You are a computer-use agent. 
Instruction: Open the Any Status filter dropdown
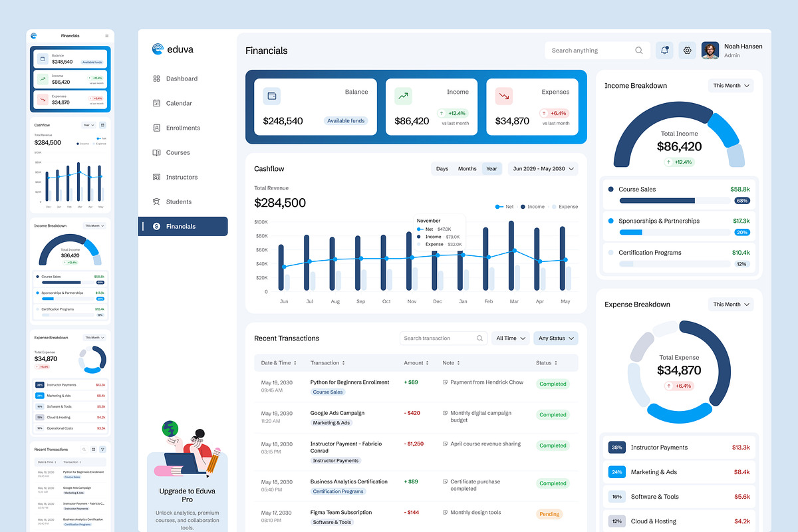(556, 338)
